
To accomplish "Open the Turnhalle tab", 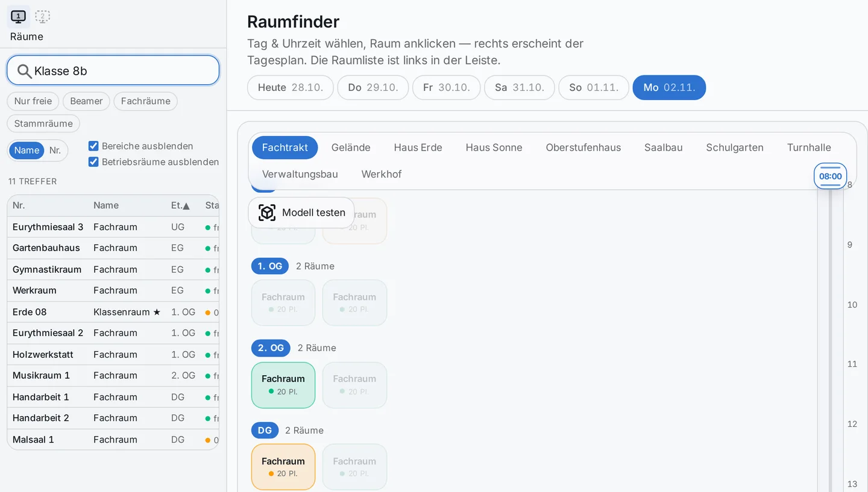I will 809,148.
